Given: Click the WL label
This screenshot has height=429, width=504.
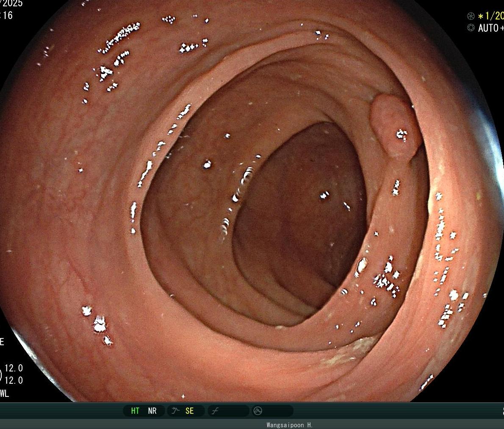Looking at the screenshot, I should (4, 393).
